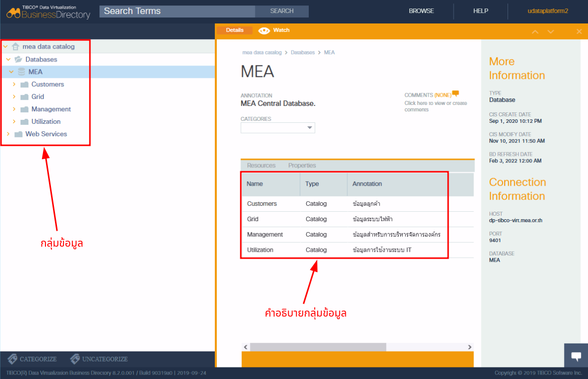Click the CATEGORIZE button in bottom bar
The width and height of the screenshot is (588, 379).
click(x=32, y=359)
